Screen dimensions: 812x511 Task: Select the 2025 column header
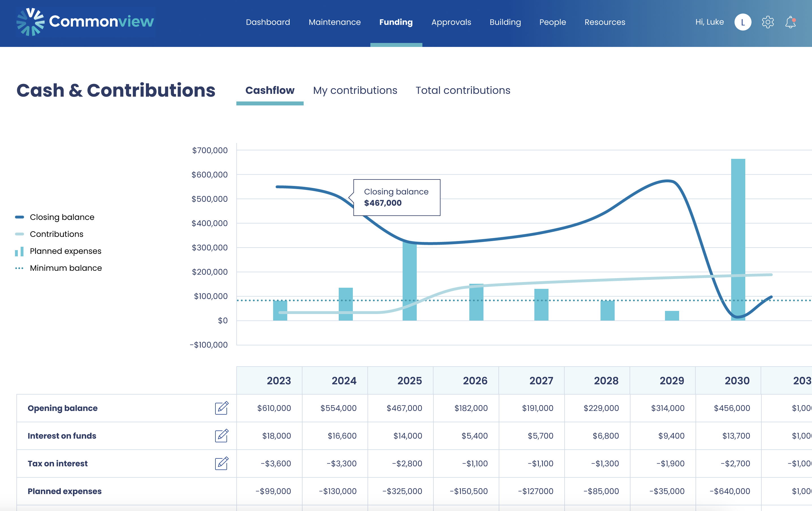pyautogui.click(x=409, y=380)
